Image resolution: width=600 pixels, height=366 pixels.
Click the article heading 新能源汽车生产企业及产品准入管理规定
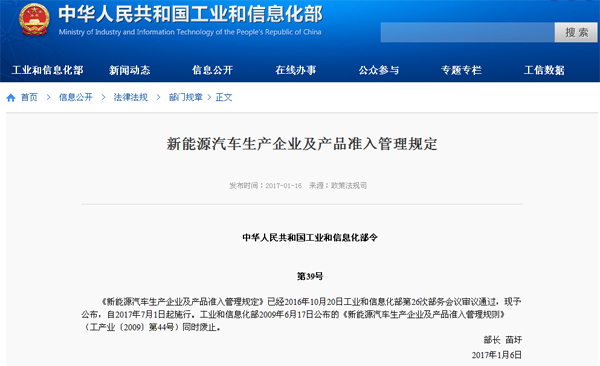click(302, 144)
